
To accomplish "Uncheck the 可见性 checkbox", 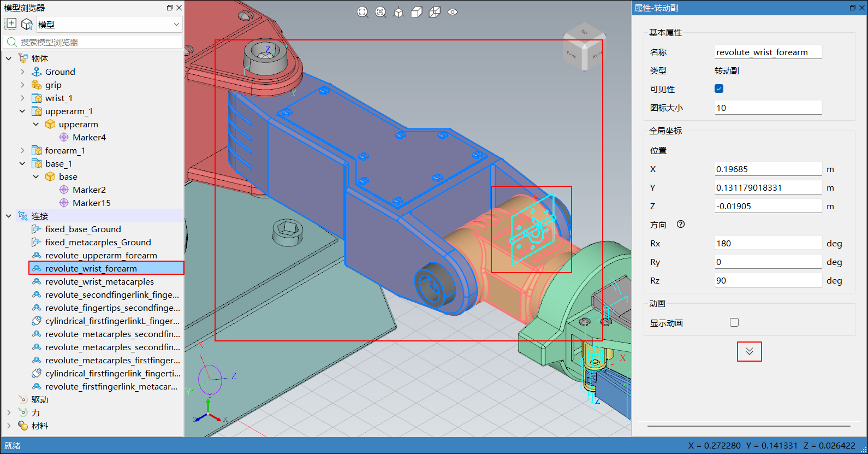I will coord(719,89).
